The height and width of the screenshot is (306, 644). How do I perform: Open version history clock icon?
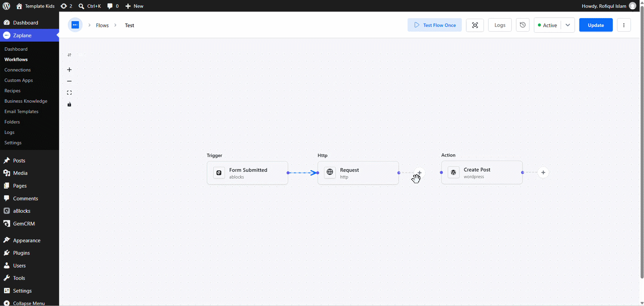[x=523, y=25]
